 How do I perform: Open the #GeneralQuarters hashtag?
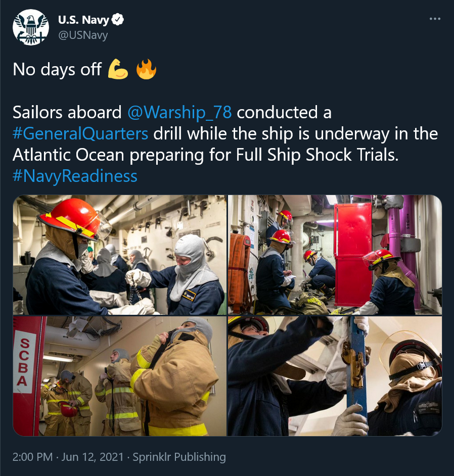point(80,133)
